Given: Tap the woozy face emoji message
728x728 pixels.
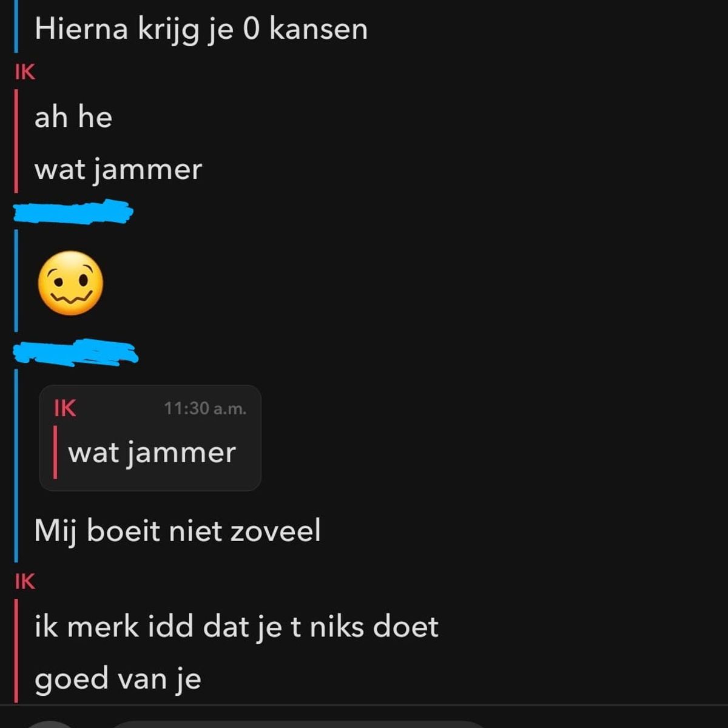Looking at the screenshot, I should (70, 283).
